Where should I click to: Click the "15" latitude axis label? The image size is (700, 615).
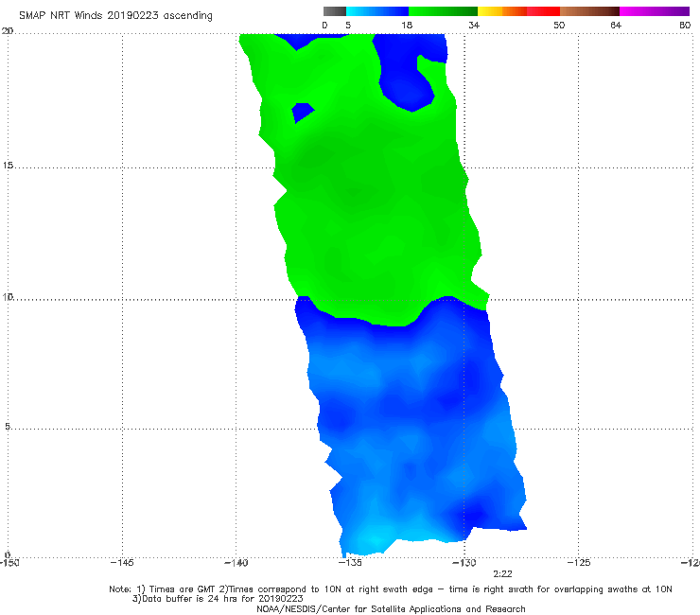8,166
